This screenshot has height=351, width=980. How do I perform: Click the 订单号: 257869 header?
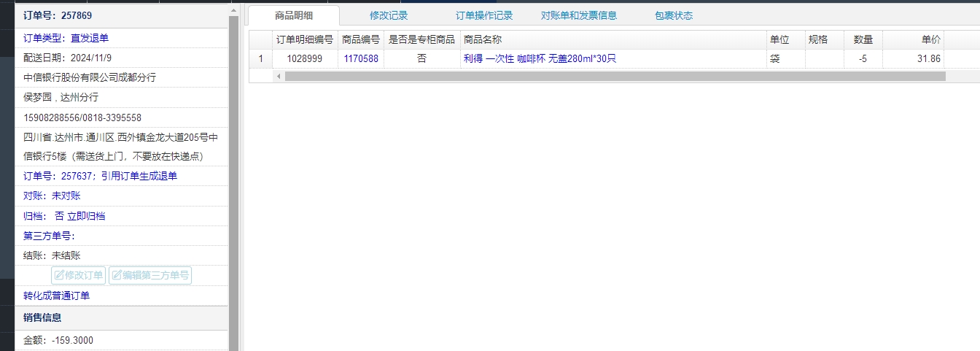(58, 15)
